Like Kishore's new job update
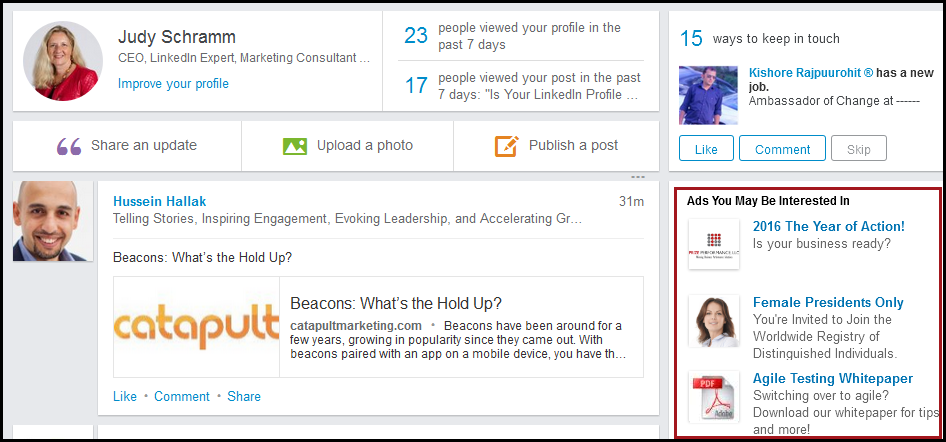 pyautogui.click(x=706, y=148)
